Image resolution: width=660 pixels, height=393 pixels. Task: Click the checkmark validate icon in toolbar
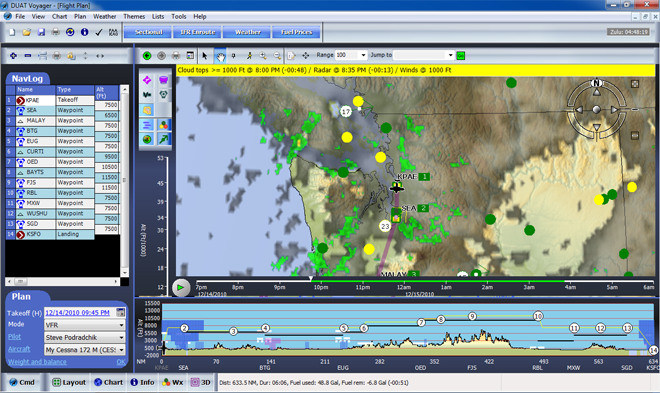[x=98, y=32]
